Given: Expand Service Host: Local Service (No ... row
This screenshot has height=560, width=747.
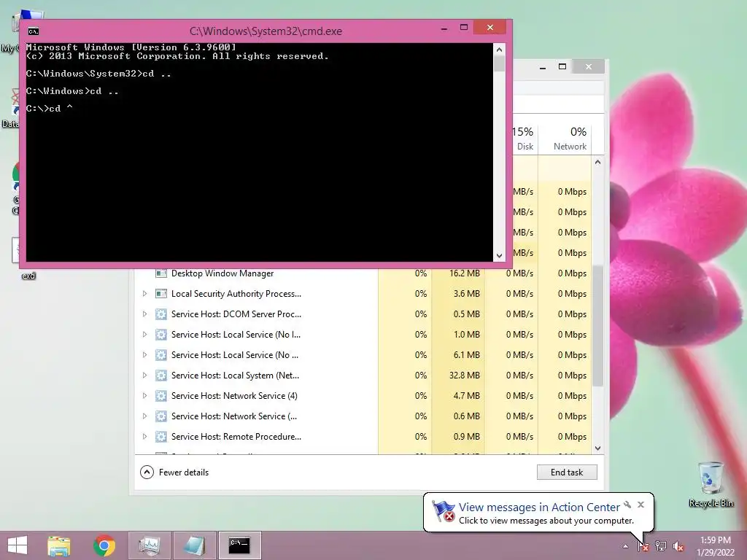Looking at the screenshot, I should tap(145, 355).
